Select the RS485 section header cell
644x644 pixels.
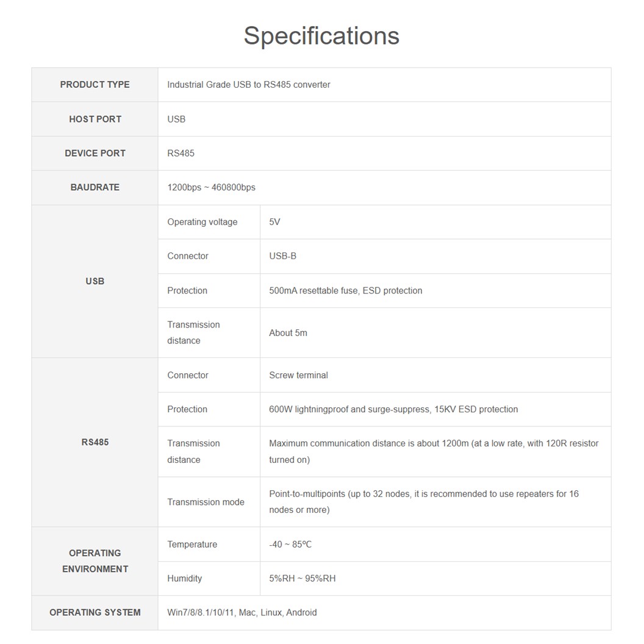point(95,442)
